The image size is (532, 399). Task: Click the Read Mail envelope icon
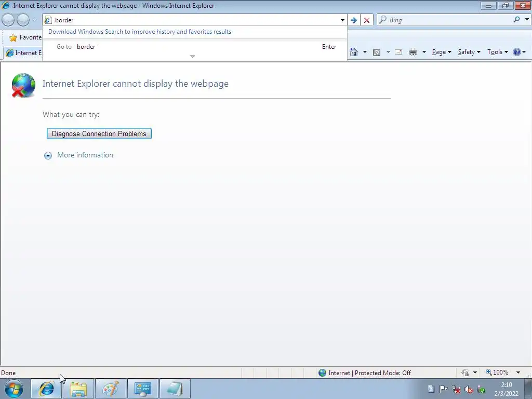[x=398, y=52]
